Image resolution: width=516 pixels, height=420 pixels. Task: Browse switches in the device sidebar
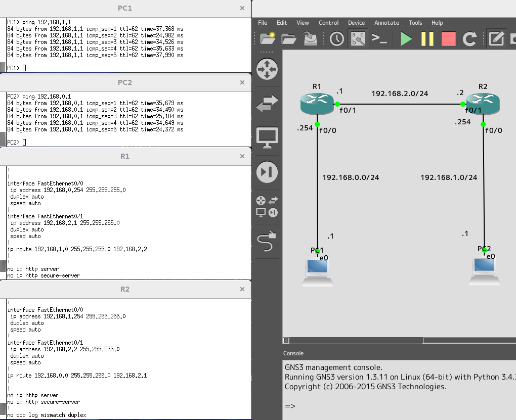(x=267, y=103)
